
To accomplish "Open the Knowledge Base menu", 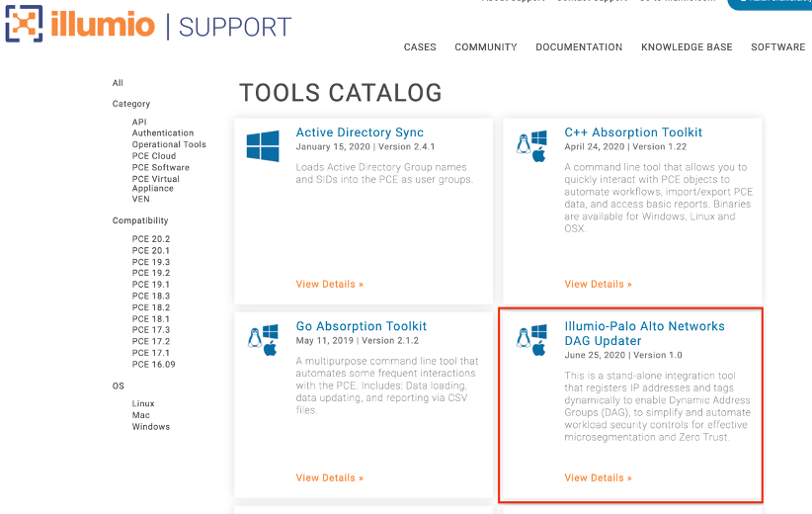I will pyautogui.click(x=687, y=47).
